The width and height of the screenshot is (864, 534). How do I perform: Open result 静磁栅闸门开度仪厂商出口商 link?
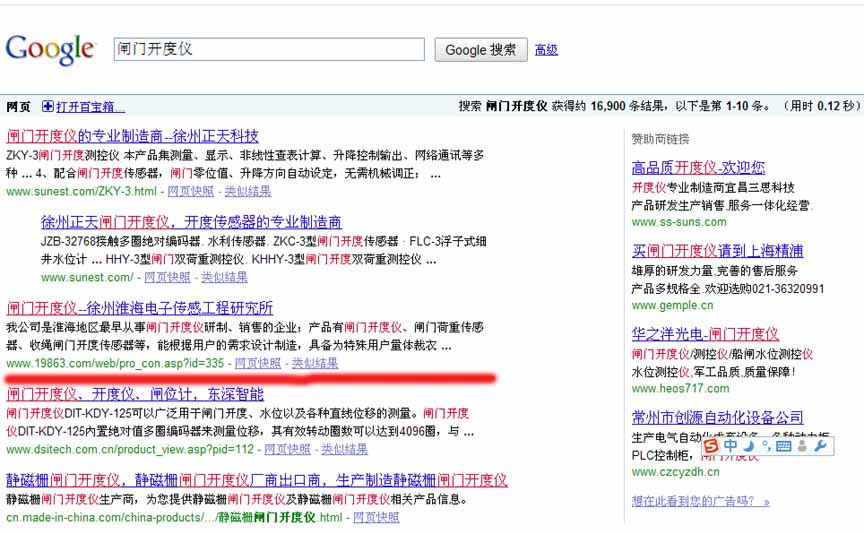257,480
